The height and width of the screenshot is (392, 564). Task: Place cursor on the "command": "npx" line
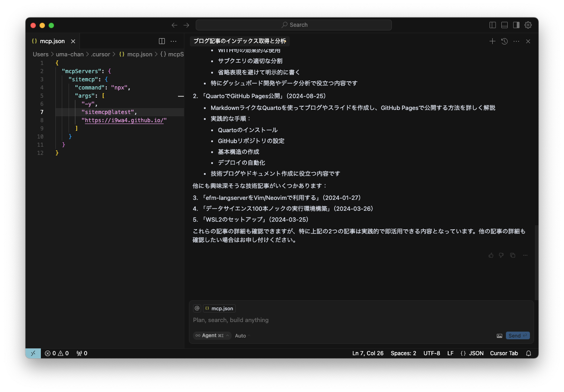click(103, 88)
